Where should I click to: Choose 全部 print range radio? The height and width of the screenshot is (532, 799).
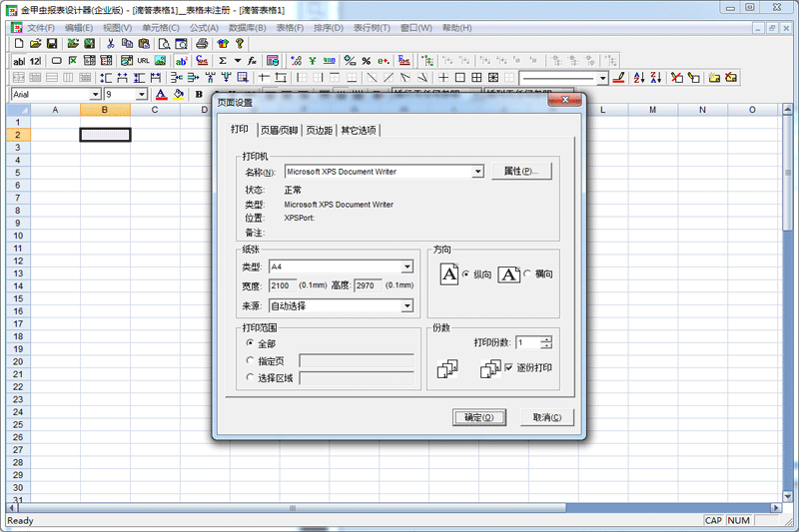click(x=250, y=343)
